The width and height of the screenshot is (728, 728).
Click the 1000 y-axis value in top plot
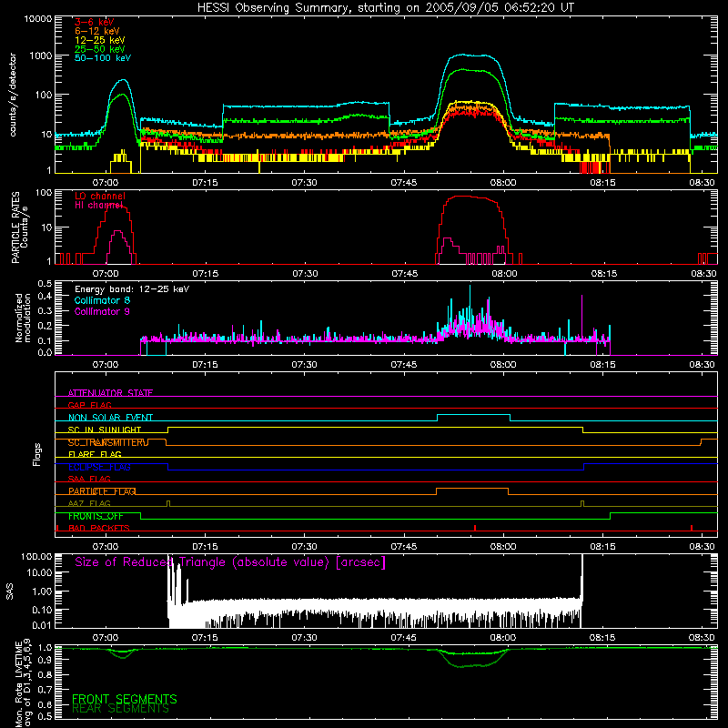click(x=40, y=56)
